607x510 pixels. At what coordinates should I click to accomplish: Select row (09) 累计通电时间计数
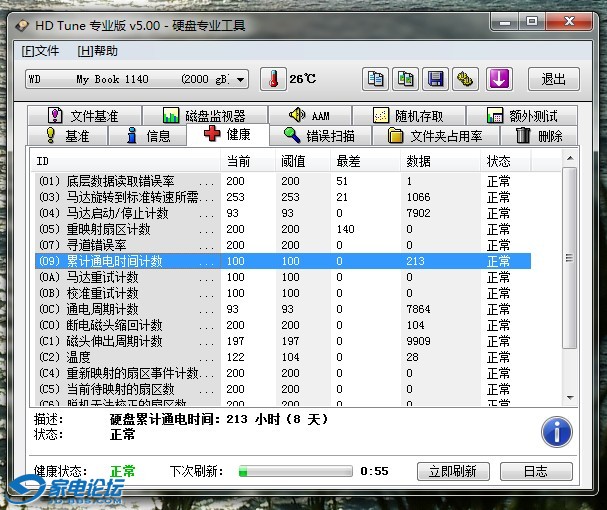[283, 261]
